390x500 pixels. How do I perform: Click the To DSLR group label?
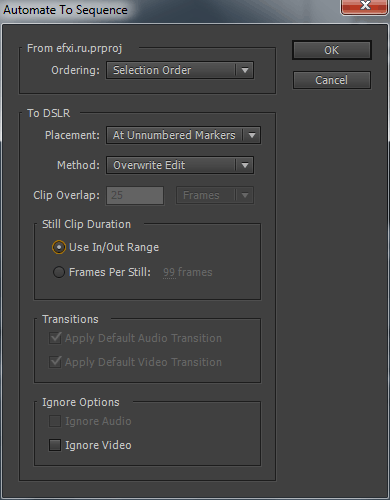click(49, 113)
